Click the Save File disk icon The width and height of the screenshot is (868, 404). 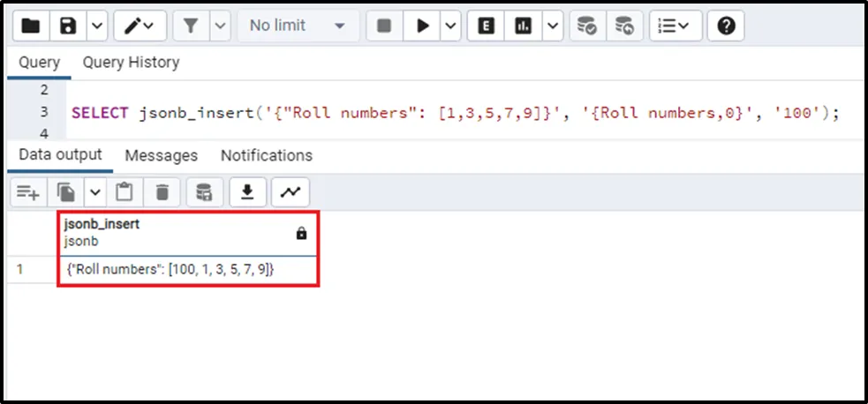pos(68,26)
